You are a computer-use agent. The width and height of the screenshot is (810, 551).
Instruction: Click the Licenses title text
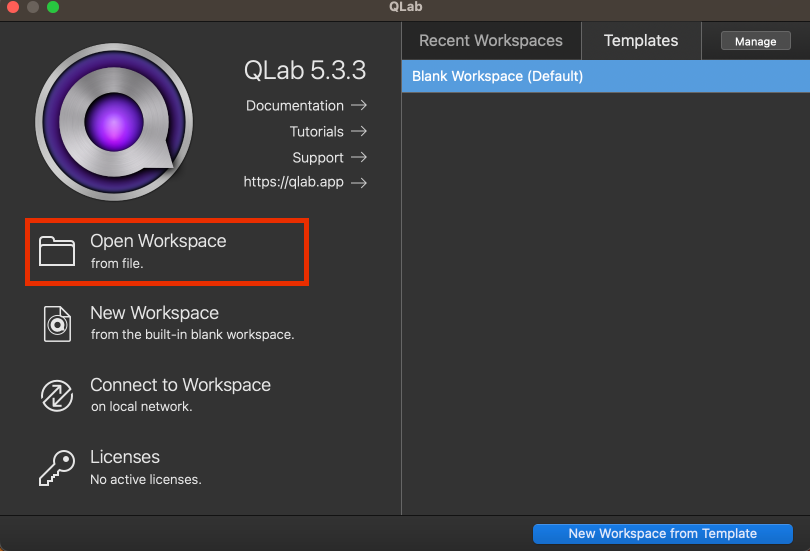pyautogui.click(x=125, y=457)
